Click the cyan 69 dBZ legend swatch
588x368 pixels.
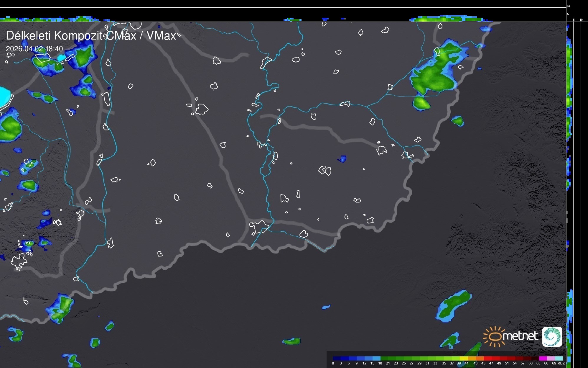(558, 358)
